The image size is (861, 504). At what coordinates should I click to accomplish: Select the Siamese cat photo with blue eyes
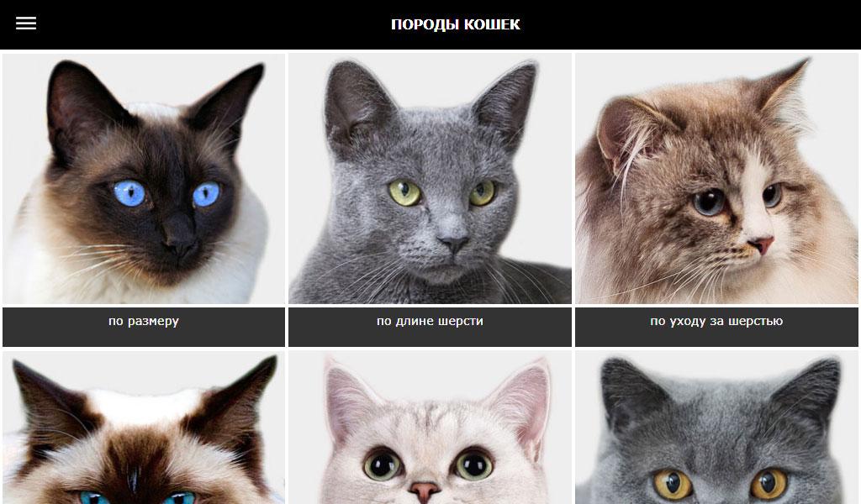tap(144, 178)
